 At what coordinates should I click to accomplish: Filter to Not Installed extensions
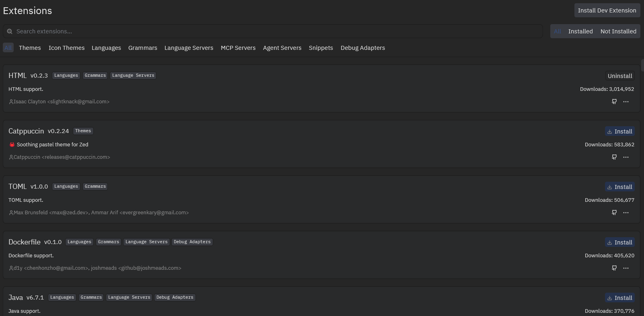618,31
